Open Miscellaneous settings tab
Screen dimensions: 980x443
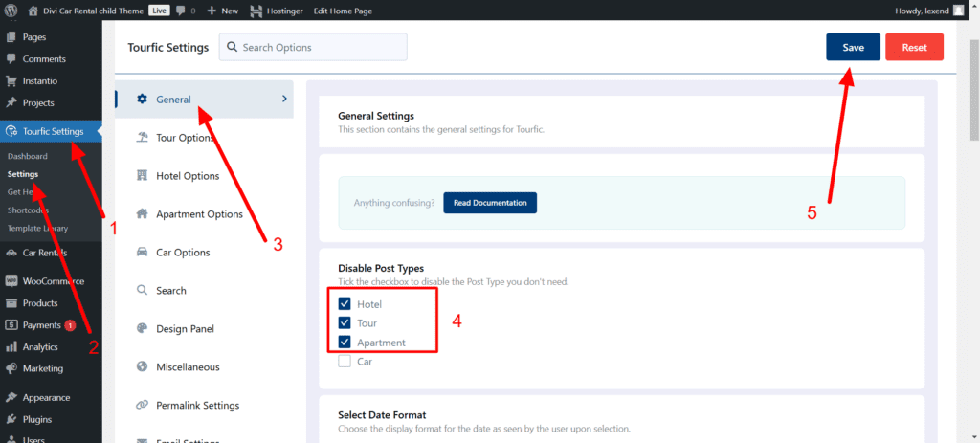pyautogui.click(x=205, y=366)
